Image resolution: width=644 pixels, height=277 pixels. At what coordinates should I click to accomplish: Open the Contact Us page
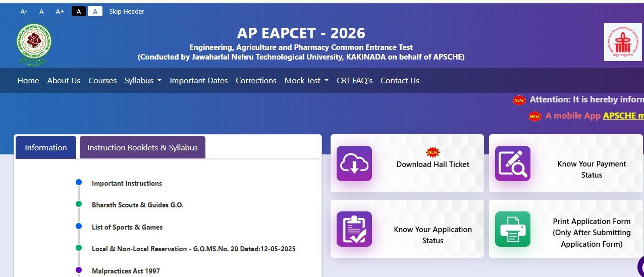click(400, 80)
